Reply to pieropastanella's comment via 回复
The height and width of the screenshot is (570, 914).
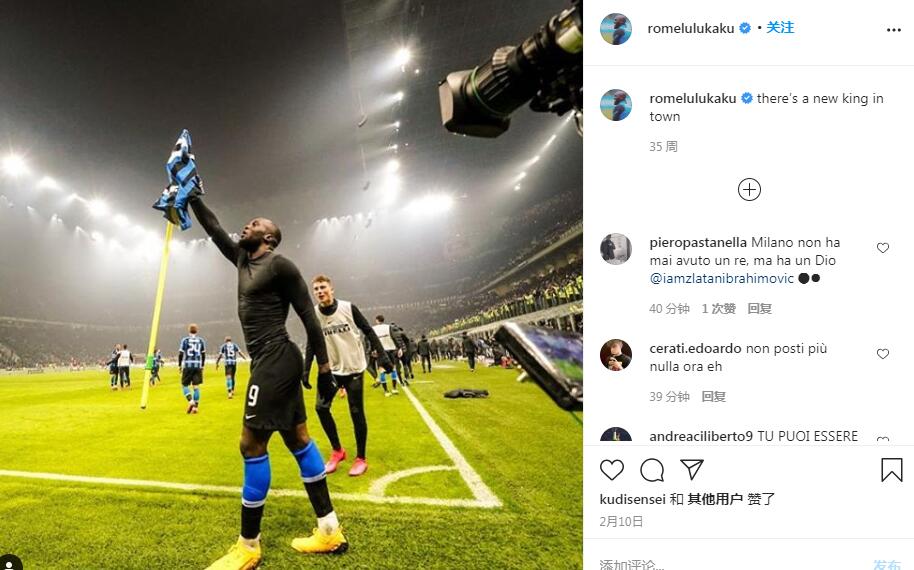point(760,308)
